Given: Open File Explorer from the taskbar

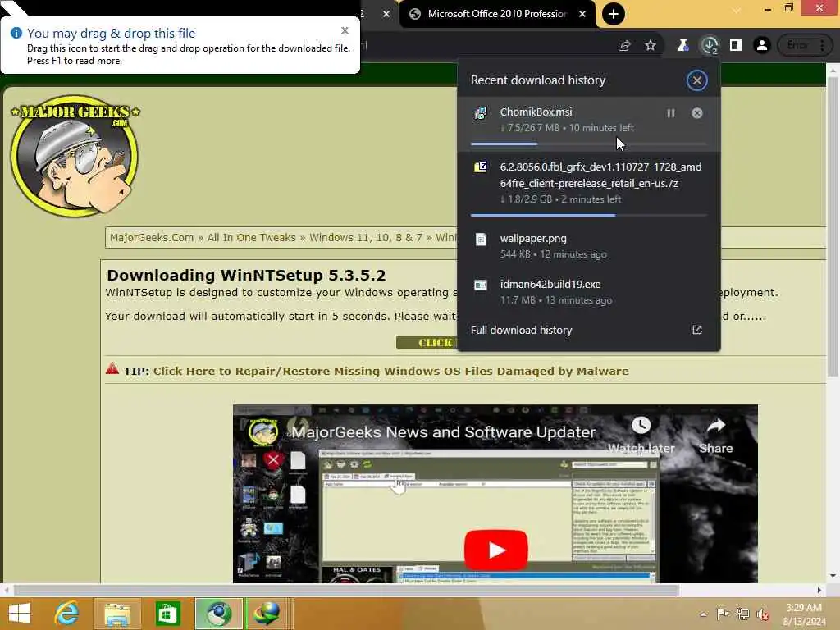Looking at the screenshot, I should point(117,614).
